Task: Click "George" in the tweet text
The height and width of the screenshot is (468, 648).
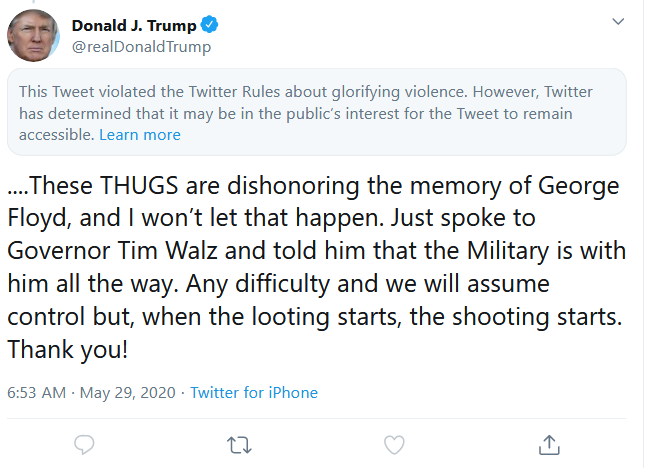Action: coord(574,186)
